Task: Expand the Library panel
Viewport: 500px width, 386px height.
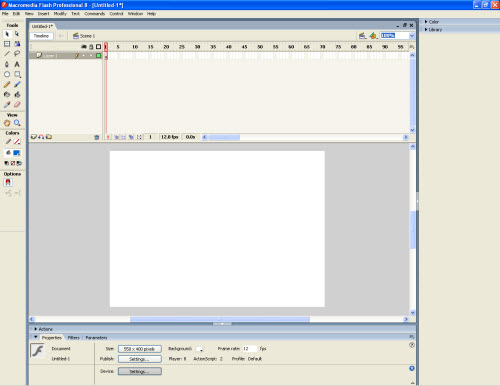Action: coord(433,30)
